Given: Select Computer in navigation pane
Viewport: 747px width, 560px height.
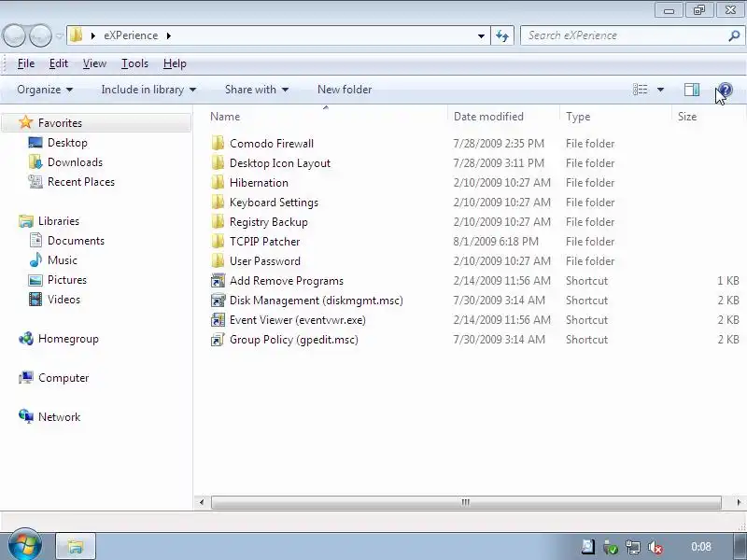Looking at the screenshot, I should click(63, 378).
